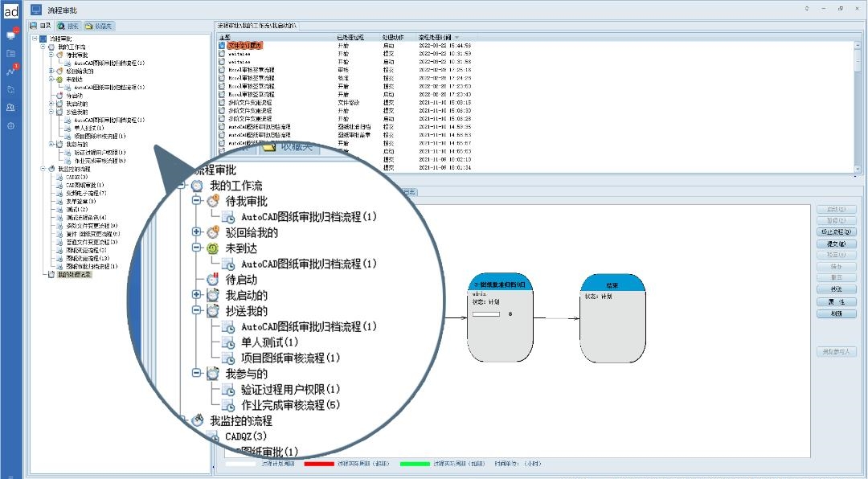Click the progress bar in the workflow node
Viewport: 868px width, 479px height.
(x=486, y=313)
